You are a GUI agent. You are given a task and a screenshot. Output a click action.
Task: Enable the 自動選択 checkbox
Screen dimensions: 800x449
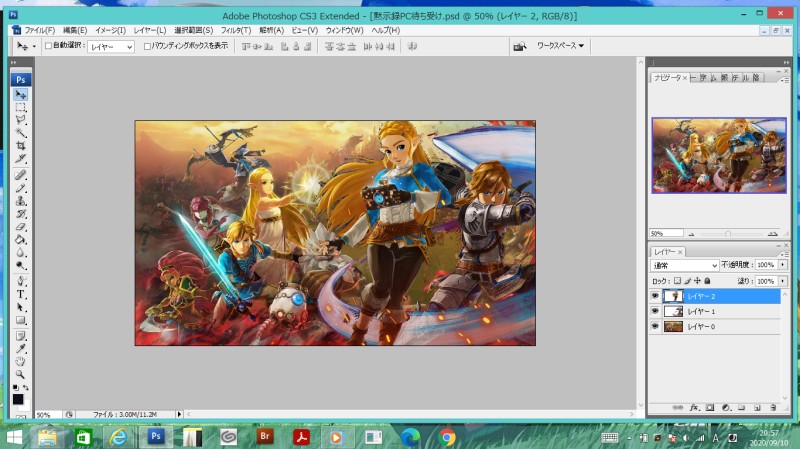coord(48,46)
